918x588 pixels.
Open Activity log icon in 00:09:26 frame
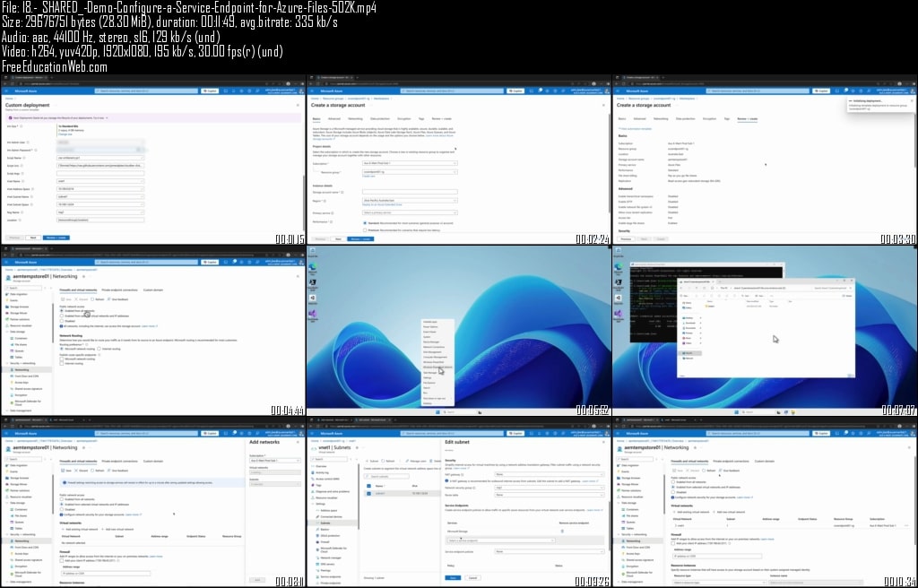[x=313, y=472]
